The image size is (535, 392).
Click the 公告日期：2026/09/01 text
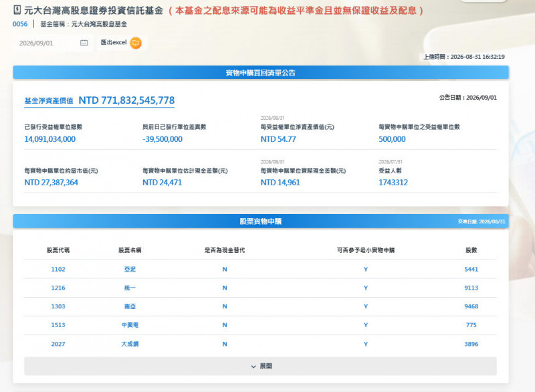pyautogui.click(x=467, y=98)
